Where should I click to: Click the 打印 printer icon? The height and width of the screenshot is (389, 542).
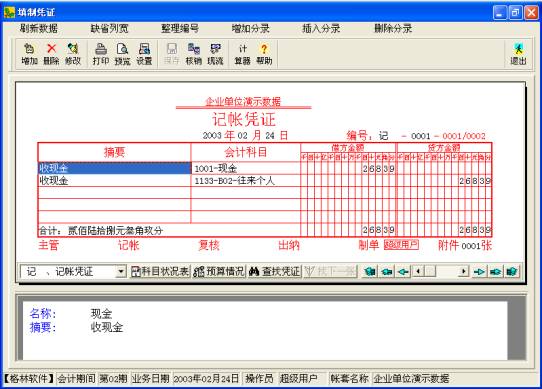101,54
